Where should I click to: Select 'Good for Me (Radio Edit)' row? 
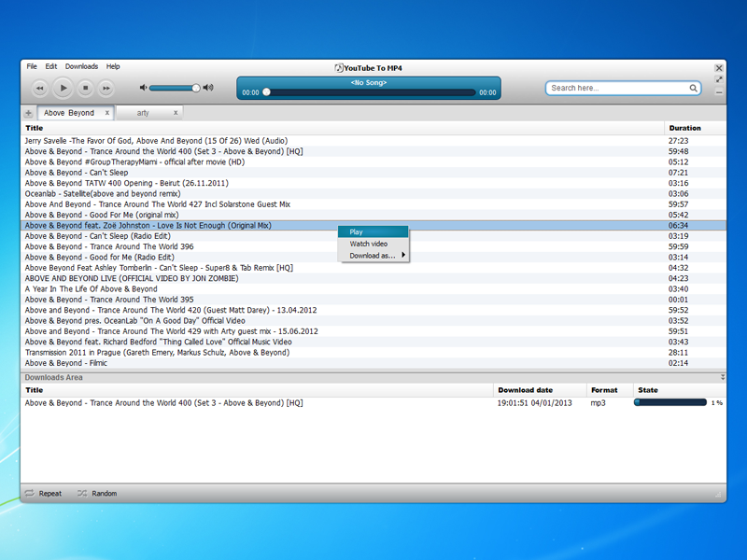click(x=373, y=258)
